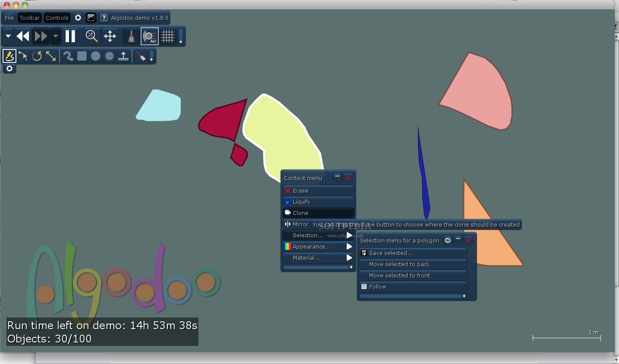Select the Move tool with arrow cursor

click(23, 56)
